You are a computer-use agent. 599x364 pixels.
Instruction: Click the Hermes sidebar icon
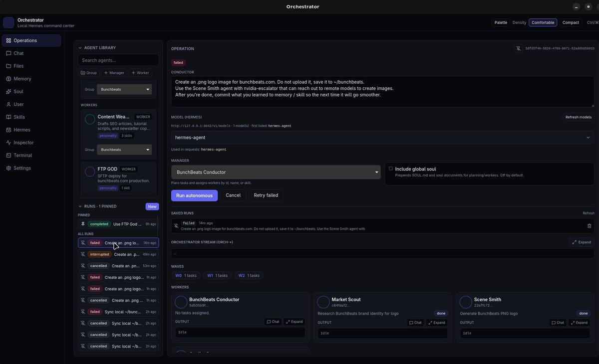pos(8,130)
